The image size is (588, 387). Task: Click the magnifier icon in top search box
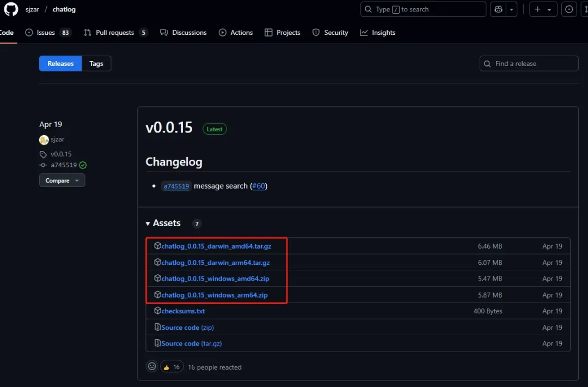pyautogui.click(x=368, y=9)
